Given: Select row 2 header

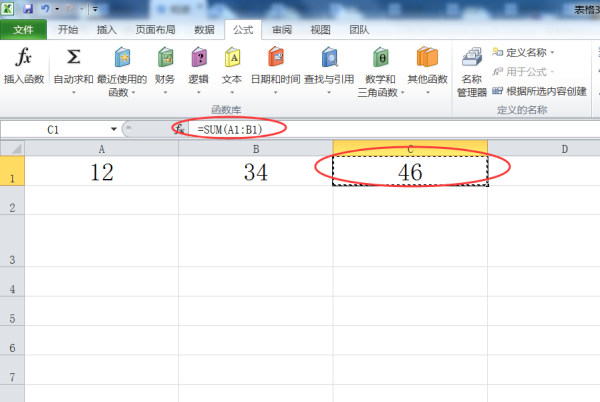Looking at the screenshot, I should (x=12, y=200).
